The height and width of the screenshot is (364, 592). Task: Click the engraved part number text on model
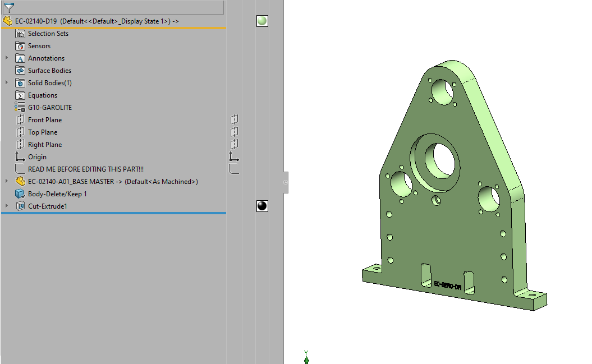pos(448,285)
